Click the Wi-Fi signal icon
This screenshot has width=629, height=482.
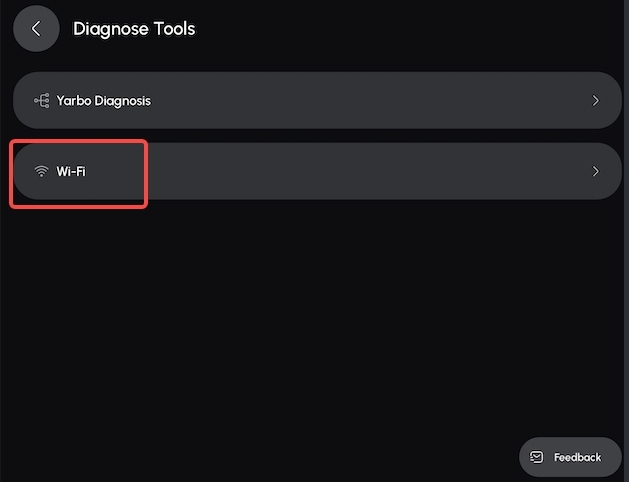click(x=41, y=171)
